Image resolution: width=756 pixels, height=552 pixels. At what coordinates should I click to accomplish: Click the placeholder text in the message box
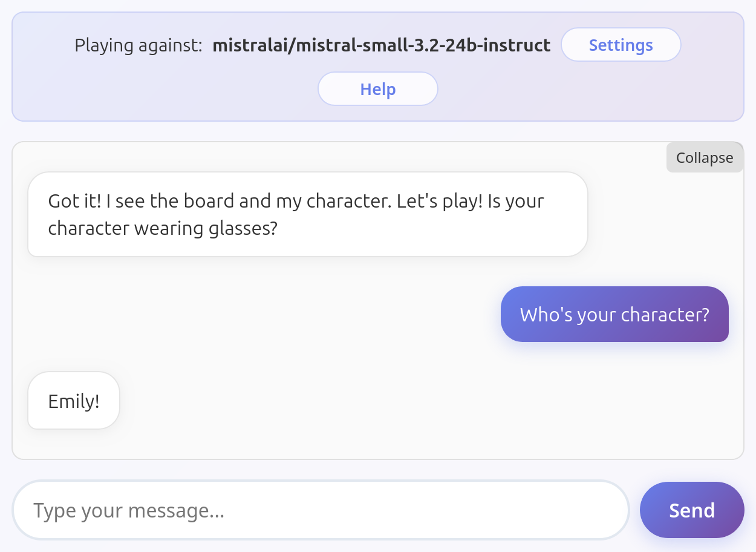(x=129, y=511)
